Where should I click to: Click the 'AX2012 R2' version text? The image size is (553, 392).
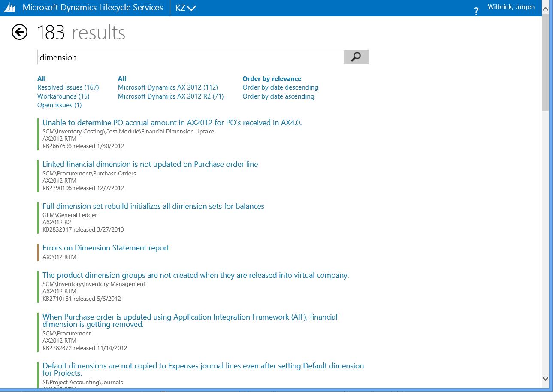[x=57, y=222]
